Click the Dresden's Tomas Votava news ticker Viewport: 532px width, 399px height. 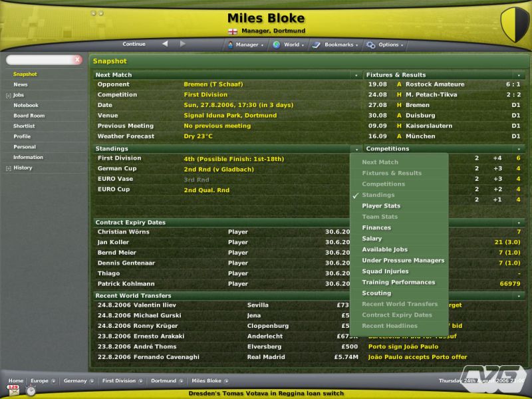[x=266, y=394]
